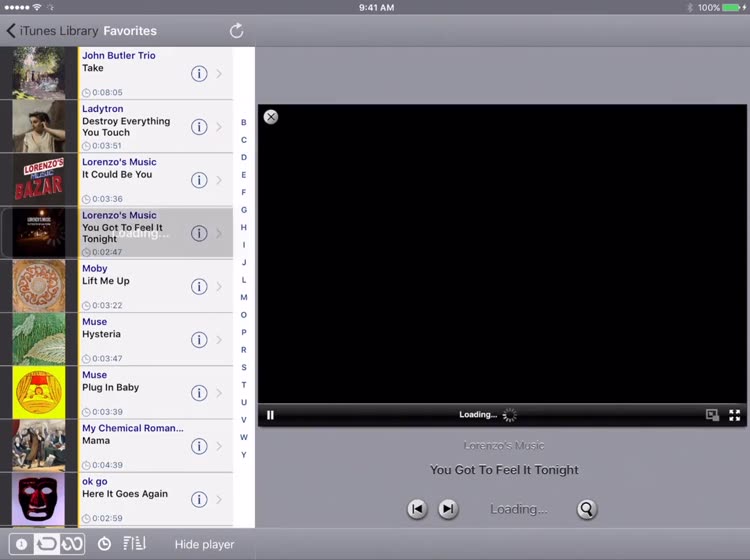Click the magnifier search button in player

(x=586, y=509)
